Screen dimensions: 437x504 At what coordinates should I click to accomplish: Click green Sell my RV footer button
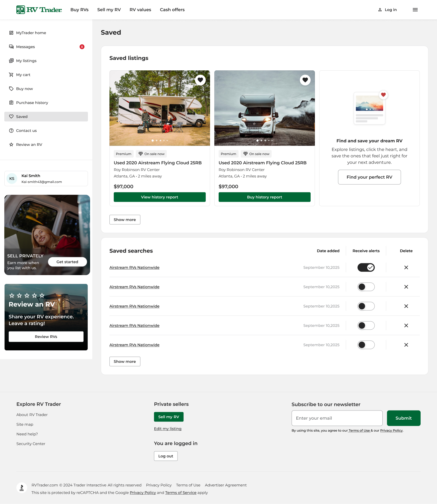pos(169,417)
